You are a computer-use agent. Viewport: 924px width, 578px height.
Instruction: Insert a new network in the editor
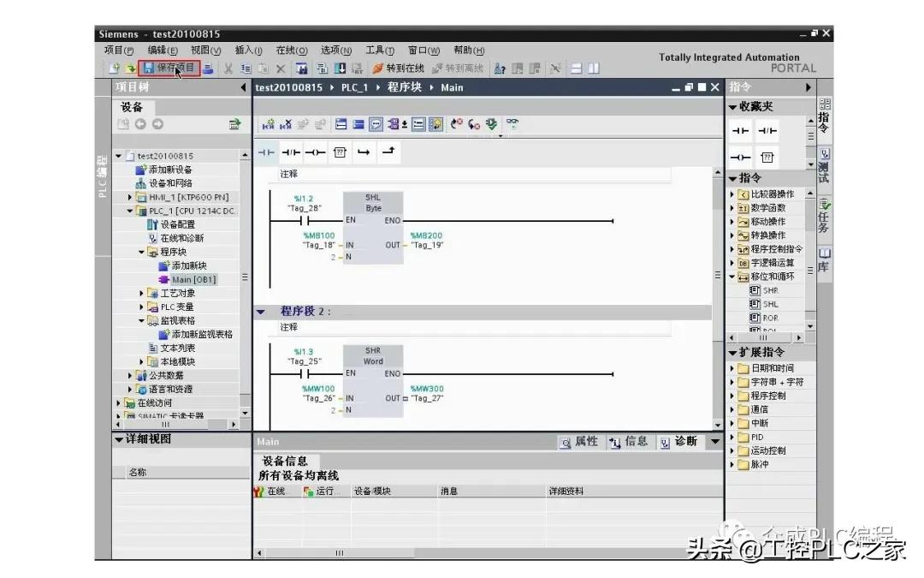pos(268,124)
